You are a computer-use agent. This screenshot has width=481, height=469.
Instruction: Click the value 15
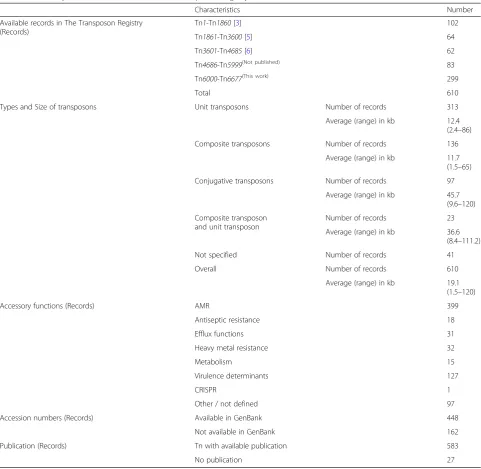coord(451,362)
